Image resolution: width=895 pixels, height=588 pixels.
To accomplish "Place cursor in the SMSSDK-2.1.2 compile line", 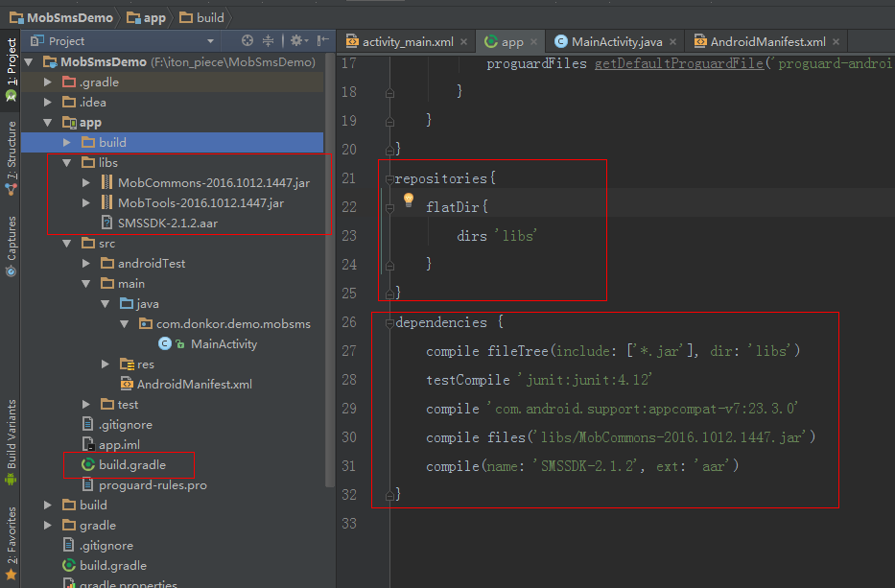I will tap(582, 466).
